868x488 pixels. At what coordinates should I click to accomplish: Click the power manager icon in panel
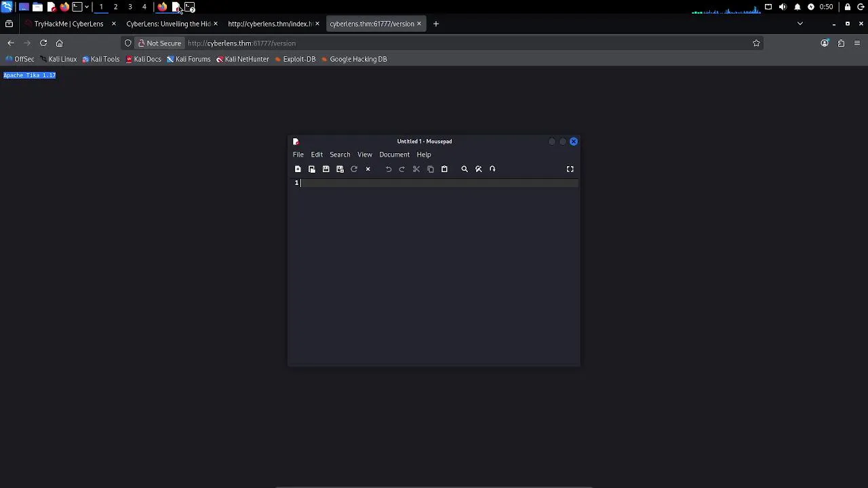click(x=811, y=7)
